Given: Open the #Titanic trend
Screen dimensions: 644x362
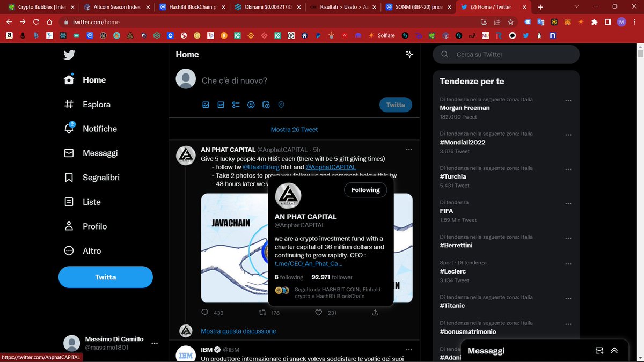Looking at the screenshot, I should pyautogui.click(x=452, y=305).
